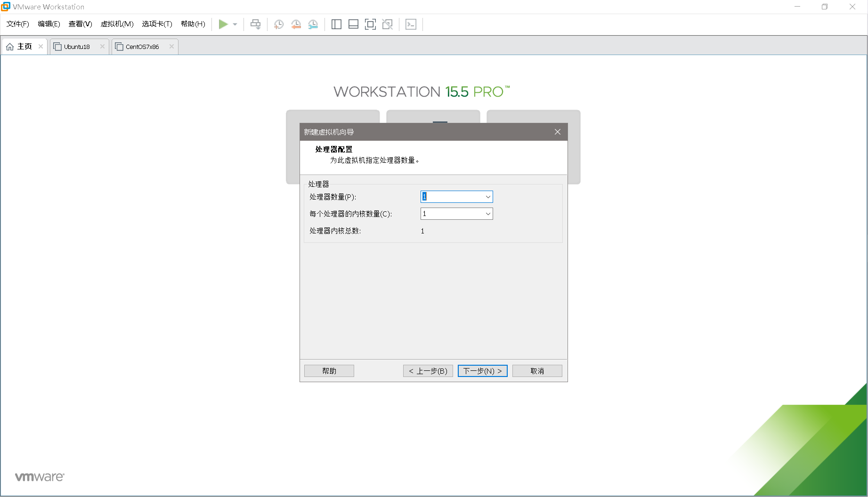Click the 处理器配置 heading text
The height and width of the screenshot is (497, 868).
[x=334, y=149]
